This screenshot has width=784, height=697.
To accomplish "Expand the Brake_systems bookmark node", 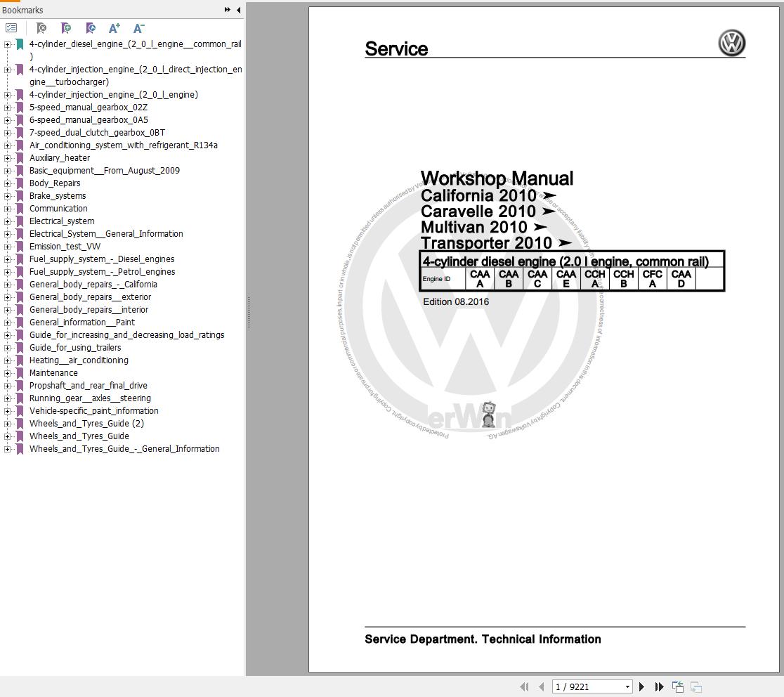I will pyautogui.click(x=7, y=196).
